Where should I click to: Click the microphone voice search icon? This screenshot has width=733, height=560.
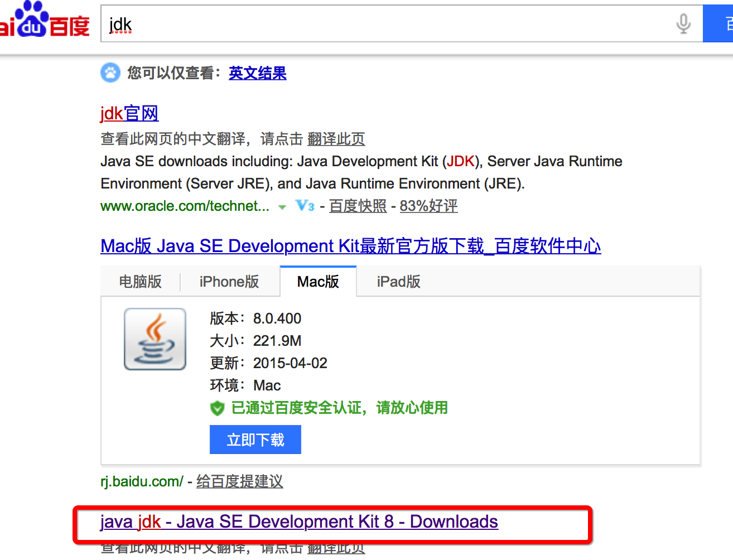(683, 24)
